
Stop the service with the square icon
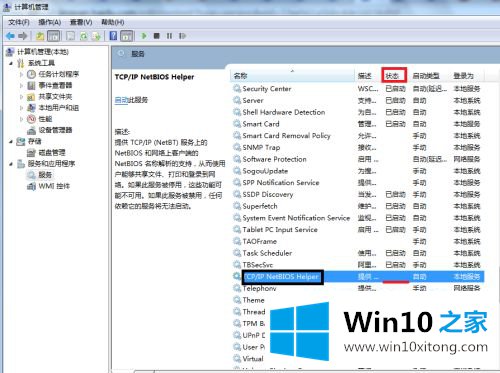pos(157,36)
